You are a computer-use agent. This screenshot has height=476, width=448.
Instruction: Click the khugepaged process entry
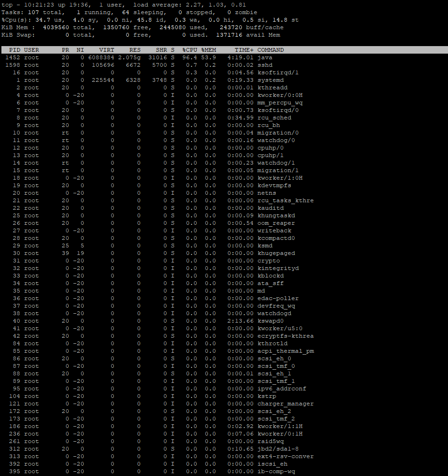coord(276,253)
